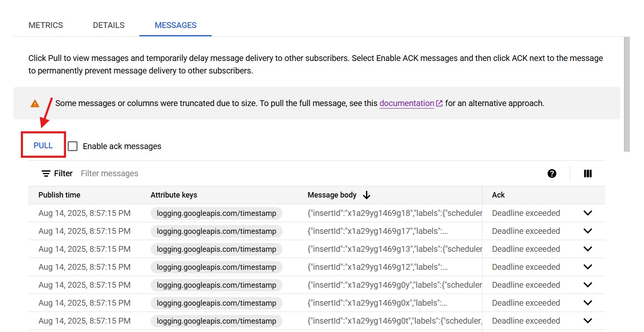This screenshot has height=332, width=644.
Task: Enable the ack messages checkbox
Action: pos(73,146)
